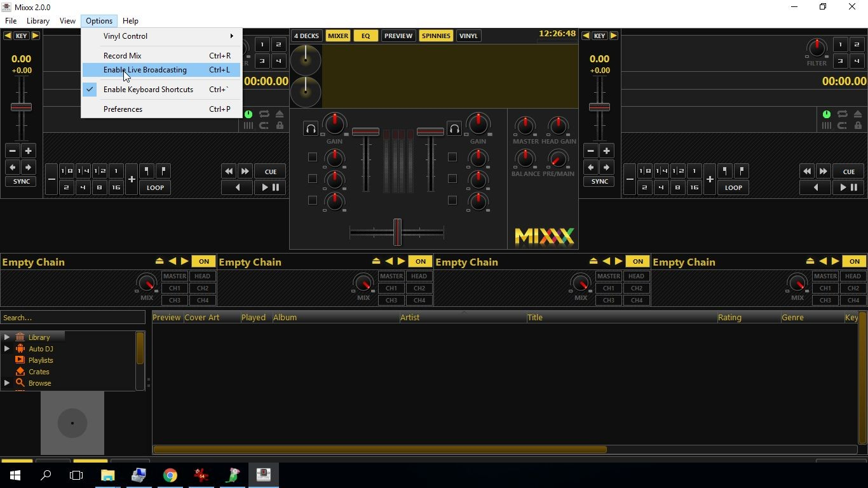Screen dimensions: 868x488
Task: Toggle Deck 2 repeat mode icon
Action: click(x=842, y=114)
